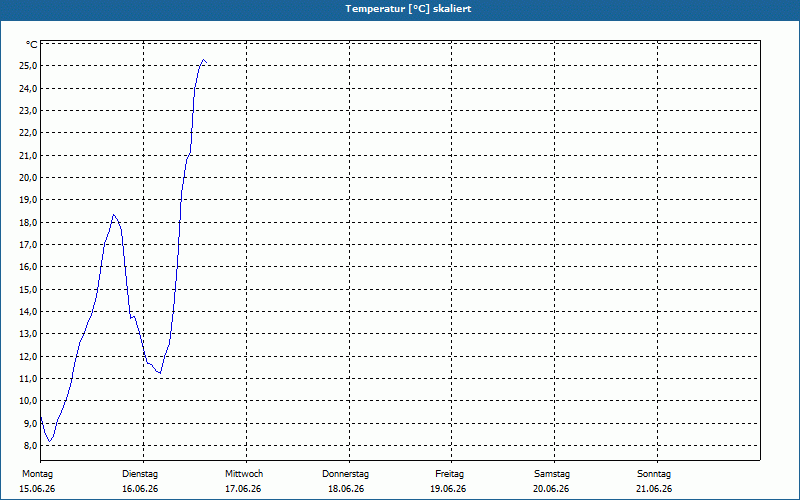Screen dimensions: 800x500
Task: Click the date 19.06.26
Action: 448,489
